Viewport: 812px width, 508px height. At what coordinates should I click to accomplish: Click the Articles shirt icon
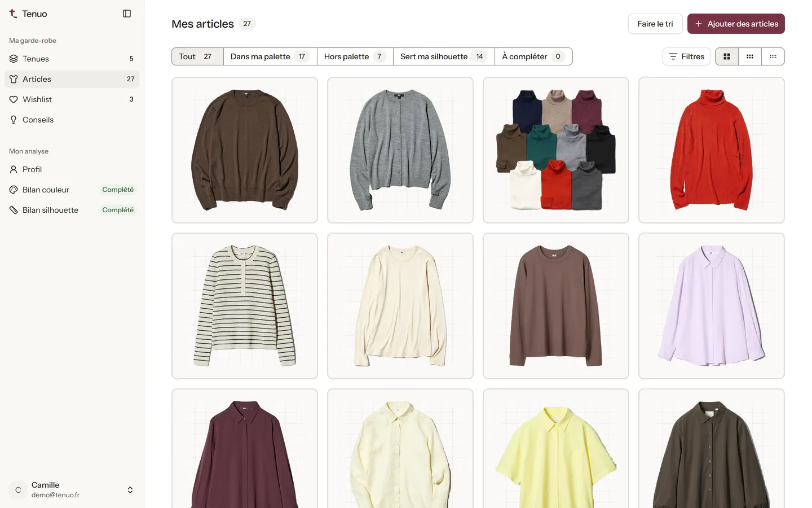coord(14,79)
